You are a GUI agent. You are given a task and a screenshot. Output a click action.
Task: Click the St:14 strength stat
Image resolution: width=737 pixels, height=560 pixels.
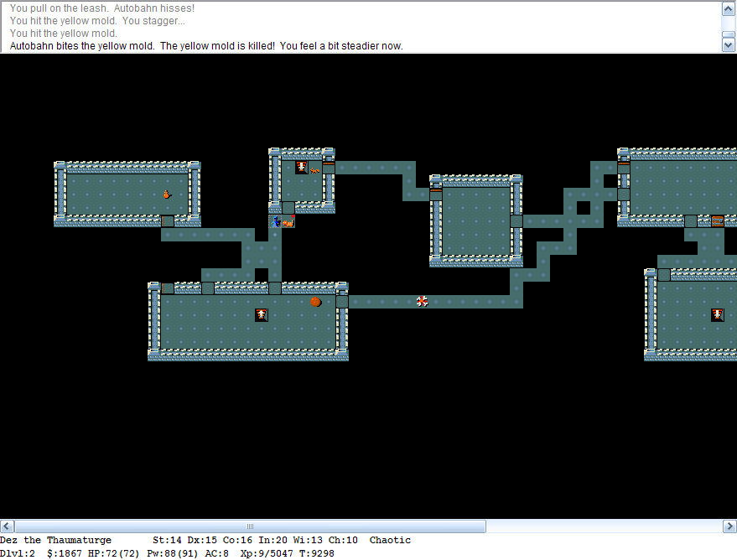point(167,540)
